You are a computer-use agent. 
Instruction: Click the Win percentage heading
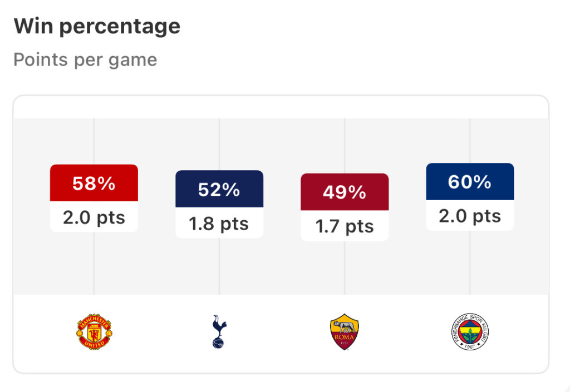pyautogui.click(x=97, y=26)
